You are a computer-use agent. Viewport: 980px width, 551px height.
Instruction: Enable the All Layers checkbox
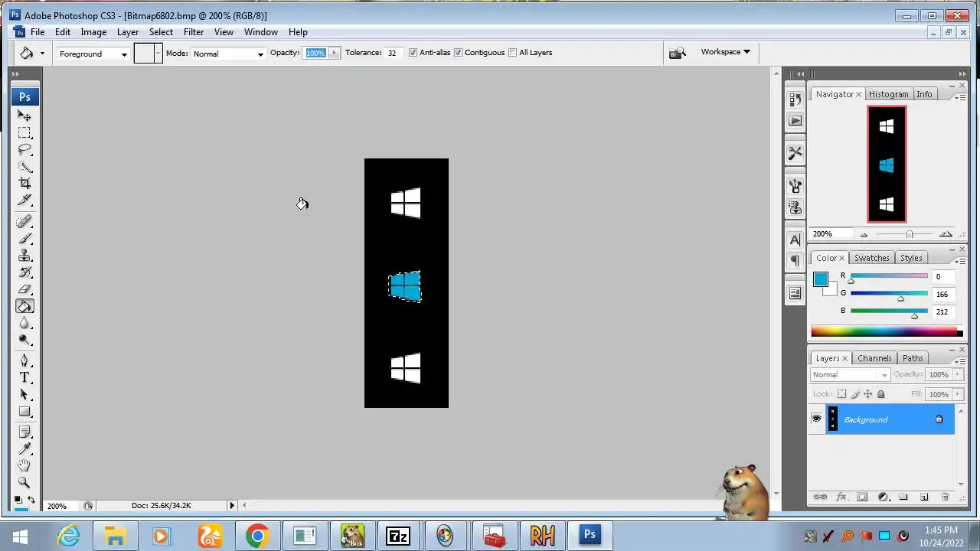[x=513, y=53]
